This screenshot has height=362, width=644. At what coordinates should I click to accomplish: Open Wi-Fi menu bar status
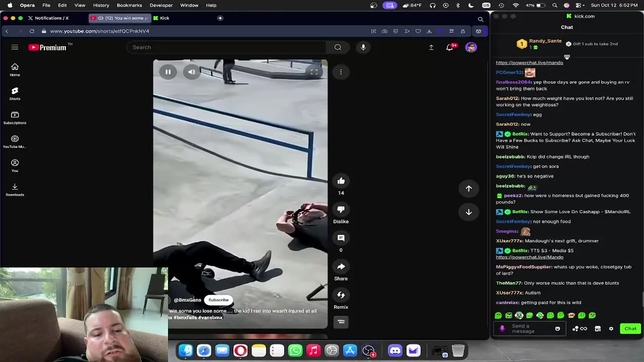pos(516,6)
